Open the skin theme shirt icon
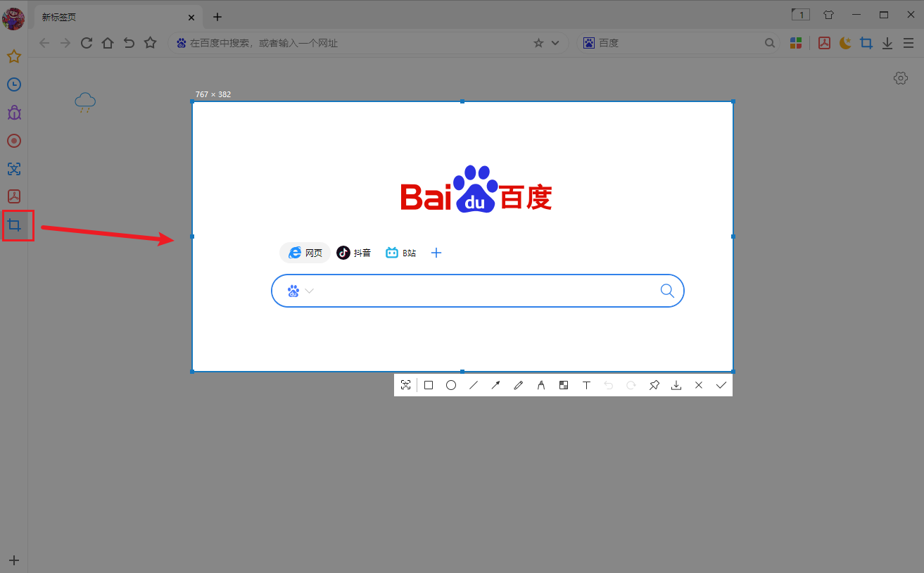This screenshot has width=924, height=573. 828,14
